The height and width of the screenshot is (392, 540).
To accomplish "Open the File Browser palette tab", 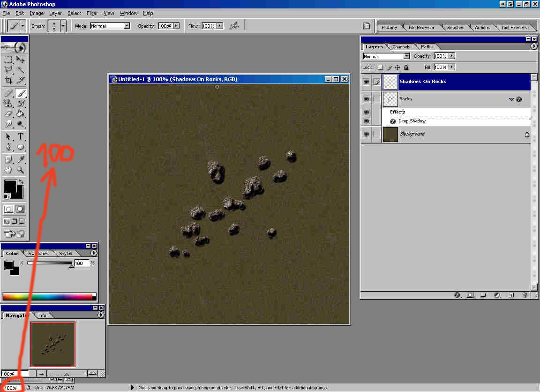I will [421, 27].
